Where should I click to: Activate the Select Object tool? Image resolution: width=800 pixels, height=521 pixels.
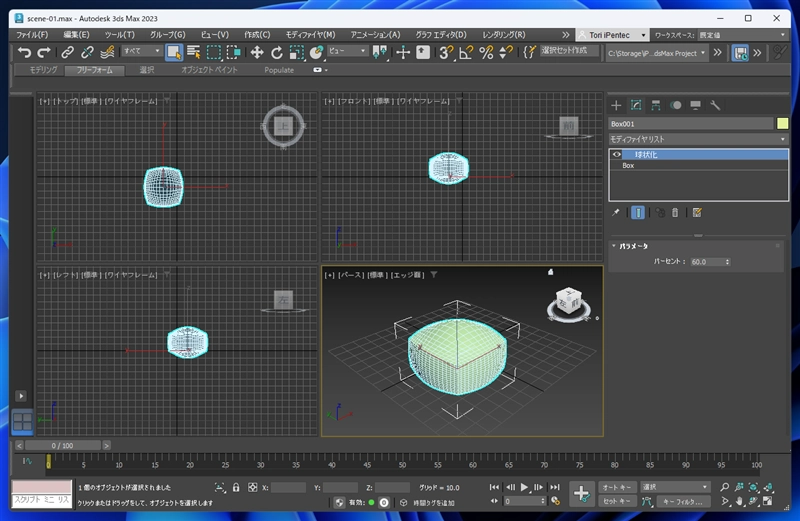point(174,52)
